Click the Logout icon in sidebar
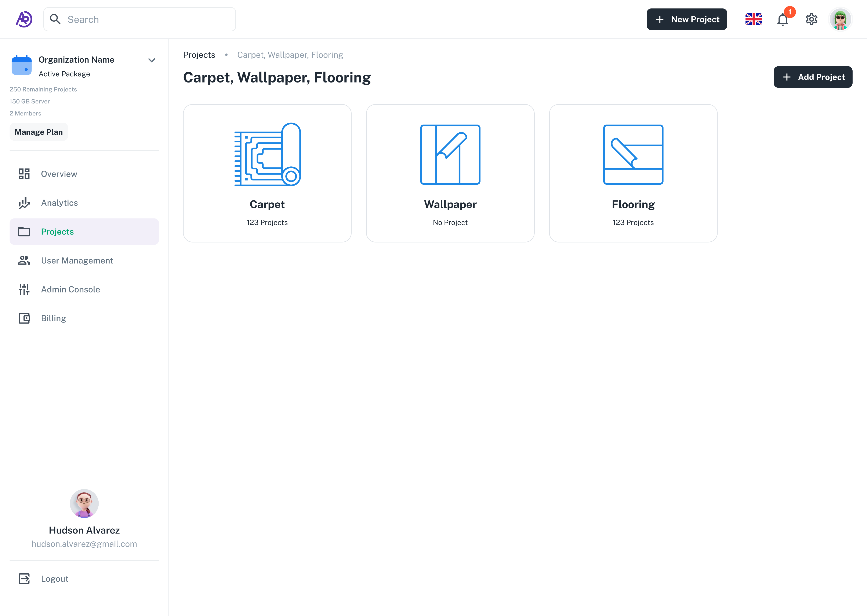The height and width of the screenshot is (616, 867). click(x=24, y=578)
